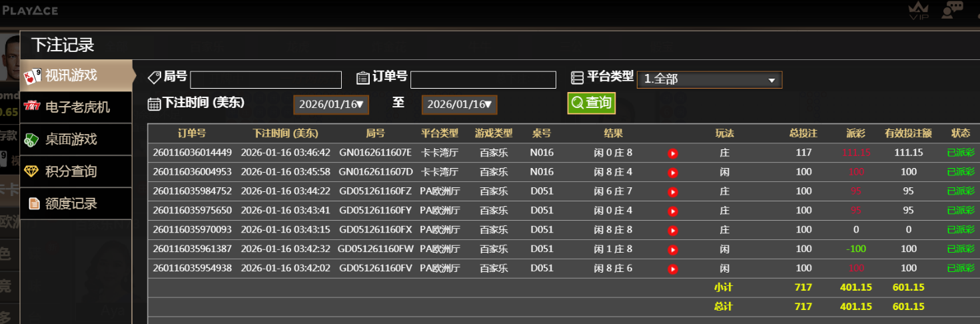This screenshot has height=324, width=980.
Task: Click the clipboard icon next to 订单号
Action: (x=363, y=77)
